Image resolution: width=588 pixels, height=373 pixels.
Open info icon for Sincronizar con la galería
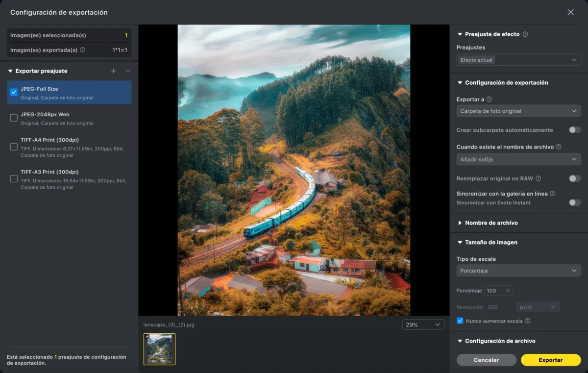coord(553,194)
